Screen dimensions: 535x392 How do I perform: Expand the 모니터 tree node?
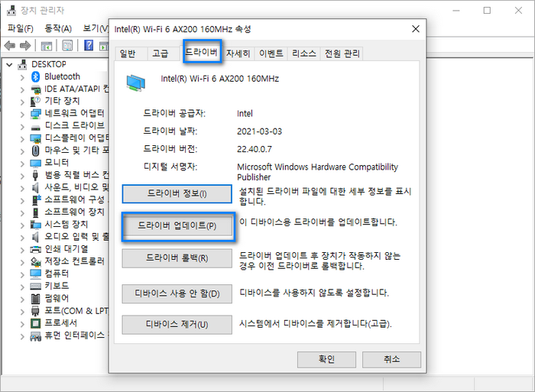click(22, 164)
